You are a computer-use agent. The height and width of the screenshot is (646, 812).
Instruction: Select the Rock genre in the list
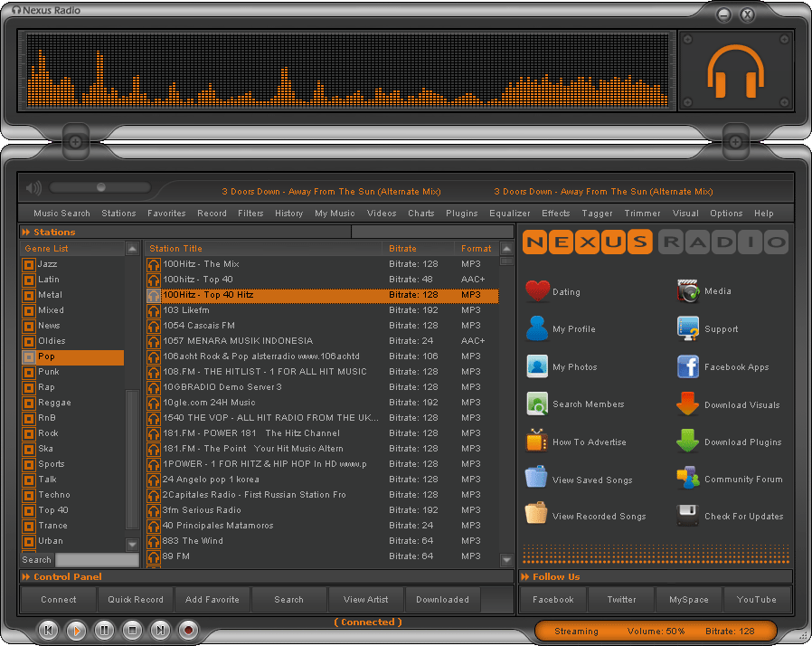pos(48,433)
